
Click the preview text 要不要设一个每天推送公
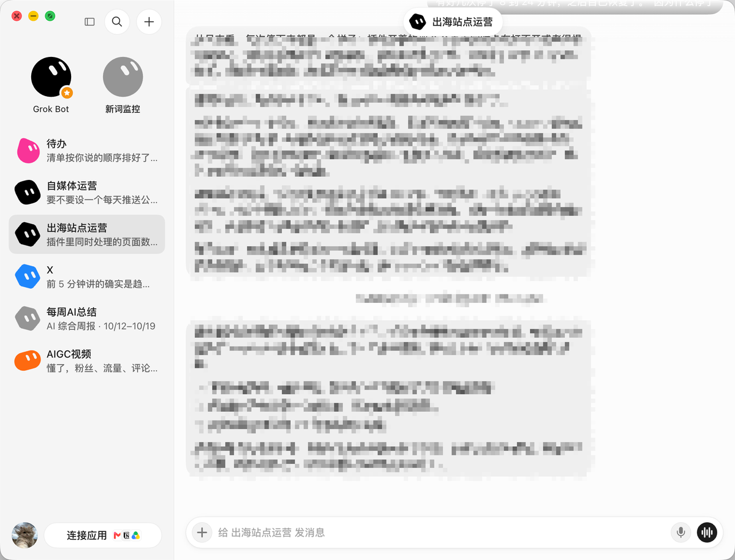[x=102, y=200]
